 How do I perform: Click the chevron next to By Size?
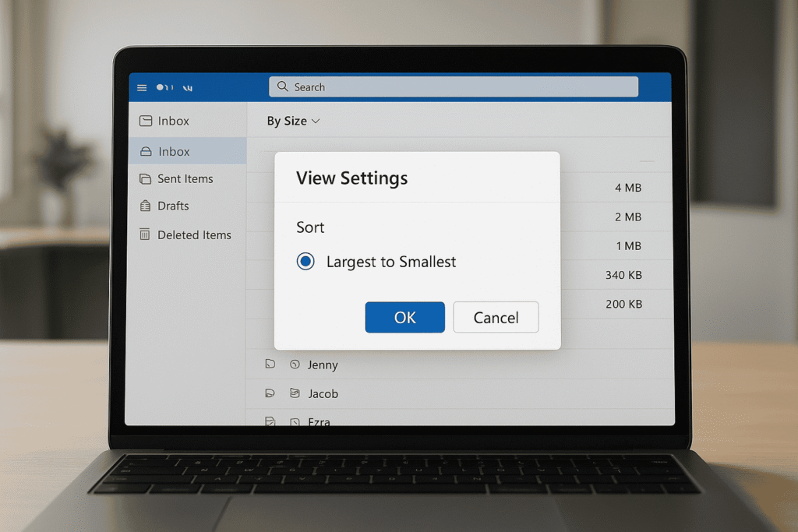pyautogui.click(x=315, y=121)
